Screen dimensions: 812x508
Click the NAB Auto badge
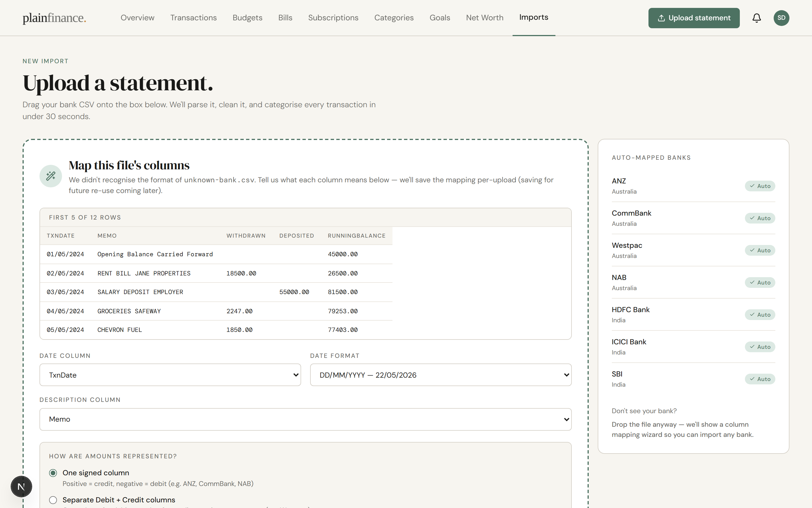(760, 283)
